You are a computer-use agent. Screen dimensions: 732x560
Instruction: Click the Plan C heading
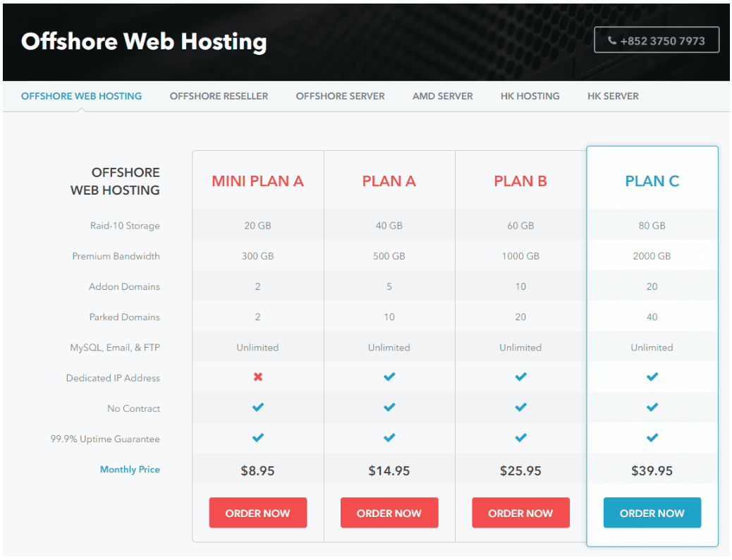point(652,181)
